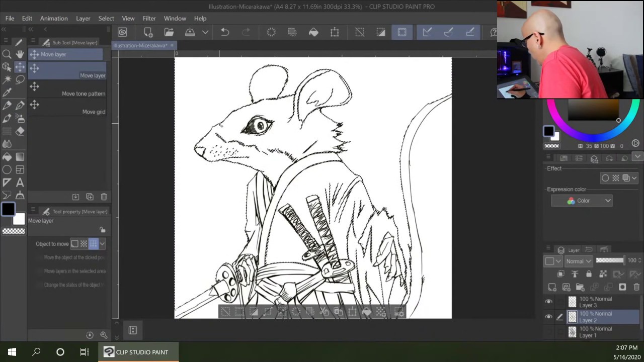
Task: Click the Save icon in command bar
Action: [x=190, y=32]
